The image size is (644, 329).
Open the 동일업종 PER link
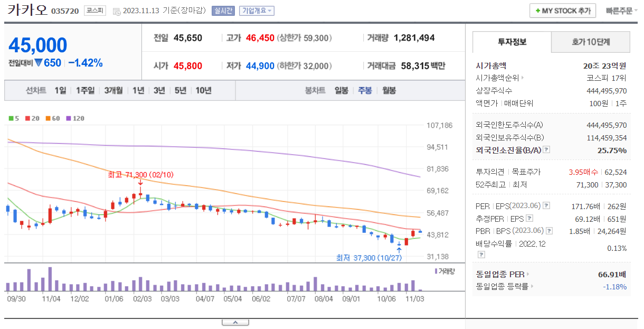pyautogui.click(x=500, y=274)
